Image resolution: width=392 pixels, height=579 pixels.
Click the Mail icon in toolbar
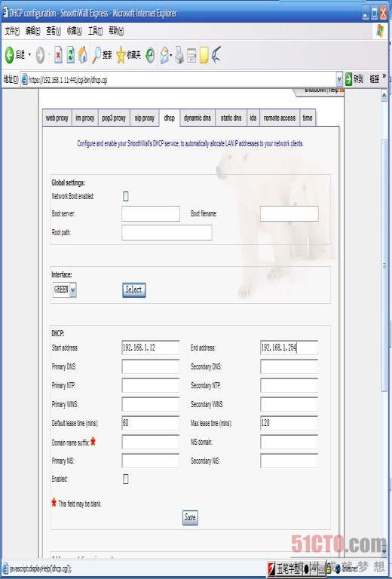[x=164, y=55]
